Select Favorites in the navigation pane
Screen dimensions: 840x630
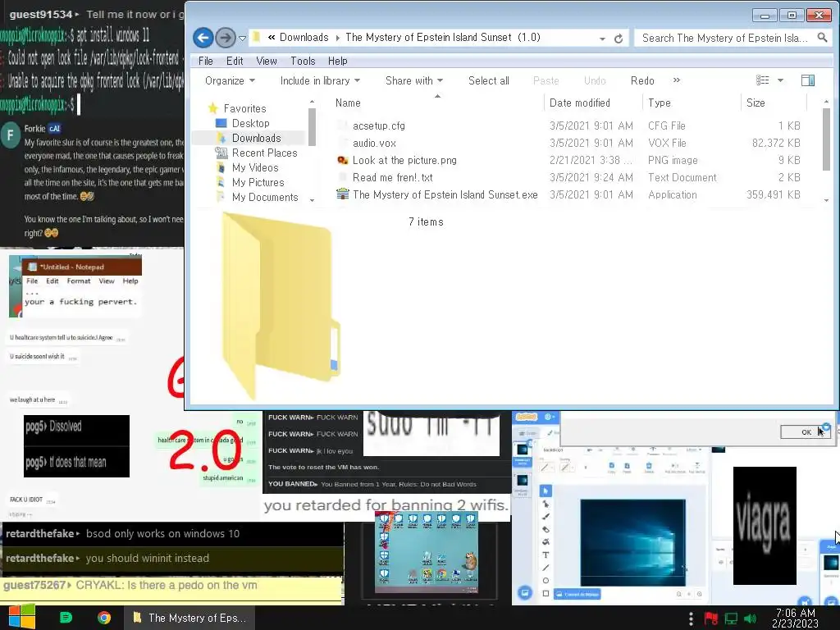pyautogui.click(x=244, y=109)
